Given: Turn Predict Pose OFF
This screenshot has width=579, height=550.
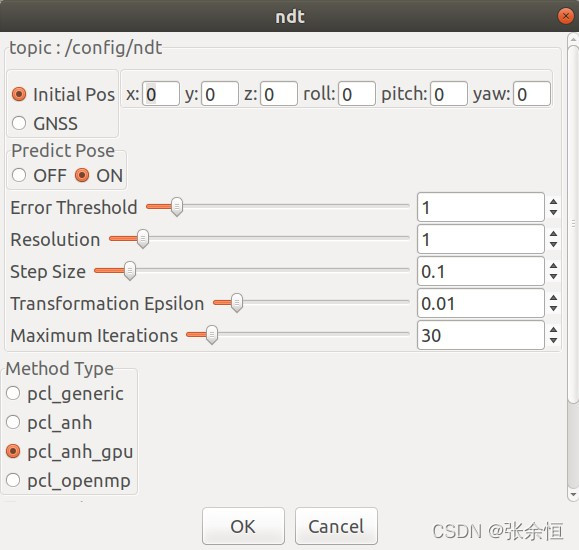Looking at the screenshot, I should pos(19,175).
